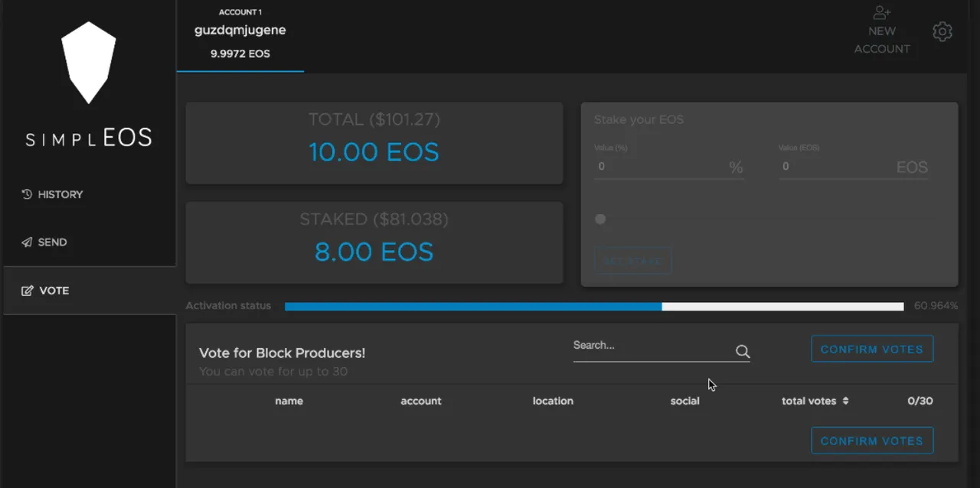The width and height of the screenshot is (980, 488).
Task: Click the name column header
Action: [289, 401]
